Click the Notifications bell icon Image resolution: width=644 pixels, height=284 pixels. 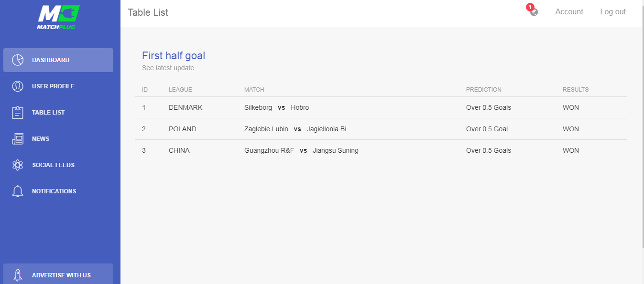click(x=18, y=191)
